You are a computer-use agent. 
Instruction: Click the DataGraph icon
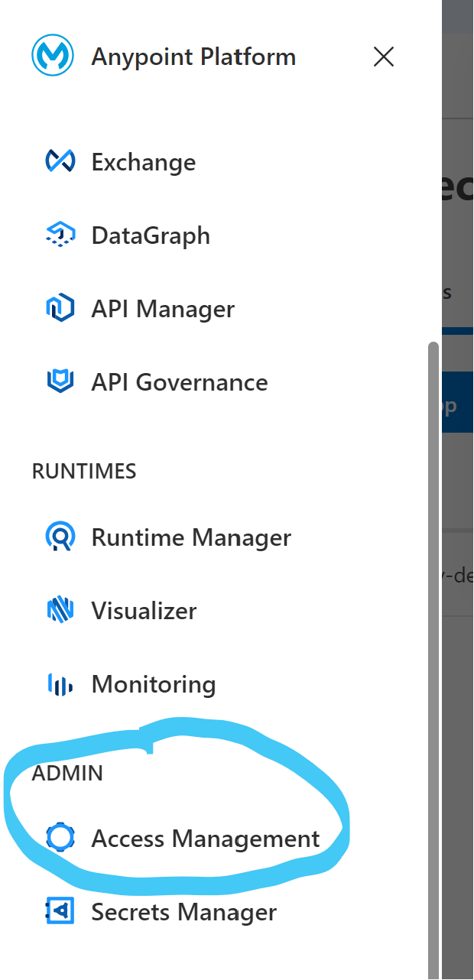60,235
